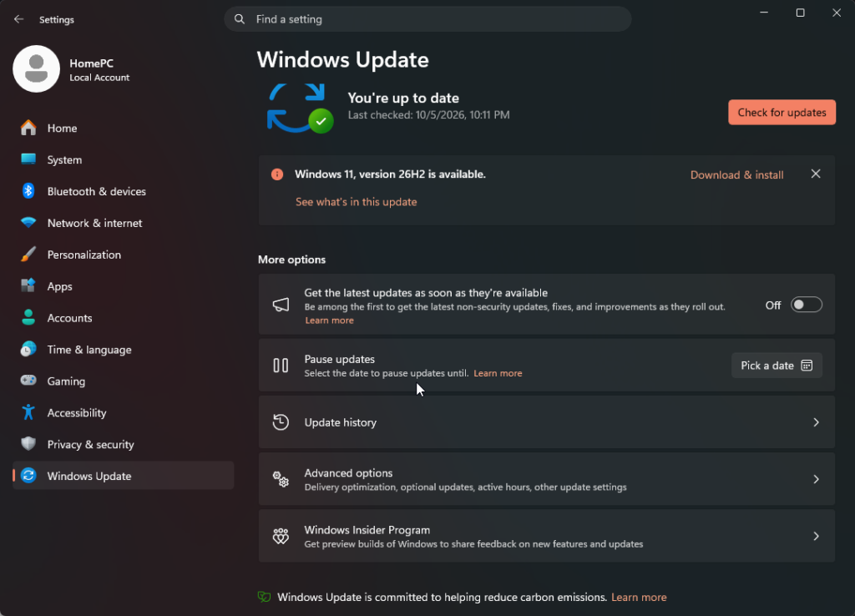Open Accessibility label in sidebar
Image resolution: width=855 pixels, height=616 pixels.
pos(76,412)
